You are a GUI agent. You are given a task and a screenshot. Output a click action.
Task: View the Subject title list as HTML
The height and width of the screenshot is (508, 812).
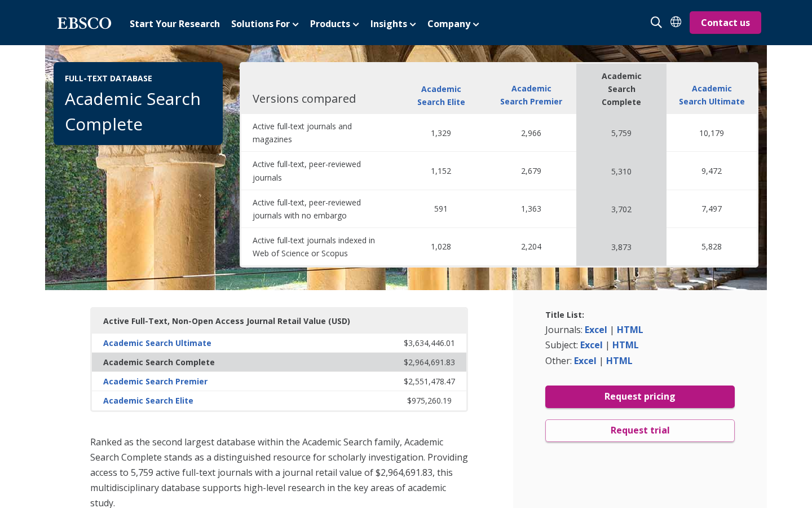pyautogui.click(x=625, y=345)
